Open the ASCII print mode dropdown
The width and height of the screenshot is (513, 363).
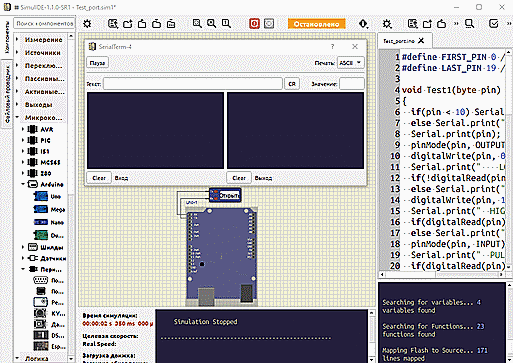click(351, 63)
